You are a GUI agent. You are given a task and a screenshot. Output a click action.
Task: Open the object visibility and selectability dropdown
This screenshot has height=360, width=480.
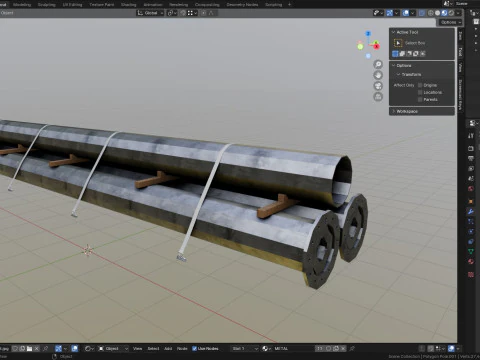(378, 13)
